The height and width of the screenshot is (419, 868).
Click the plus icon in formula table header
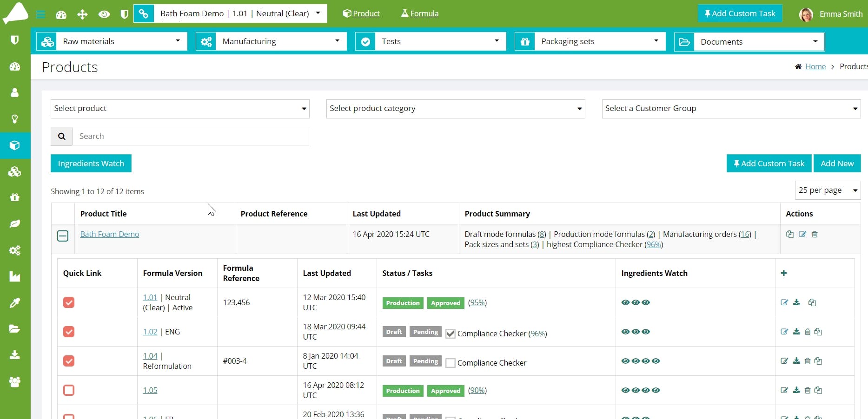click(x=784, y=273)
